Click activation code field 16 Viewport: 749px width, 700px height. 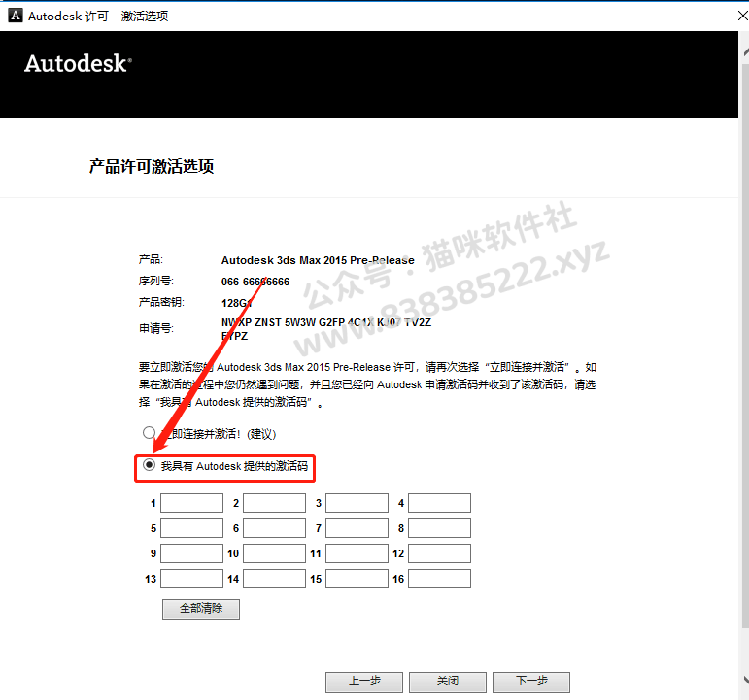(x=439, y=579)
